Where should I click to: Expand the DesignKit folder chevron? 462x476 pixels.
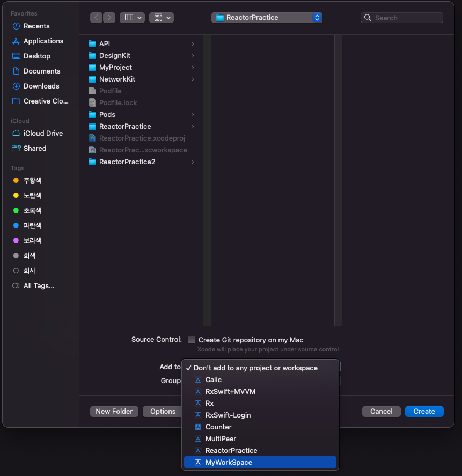(193, 56)
